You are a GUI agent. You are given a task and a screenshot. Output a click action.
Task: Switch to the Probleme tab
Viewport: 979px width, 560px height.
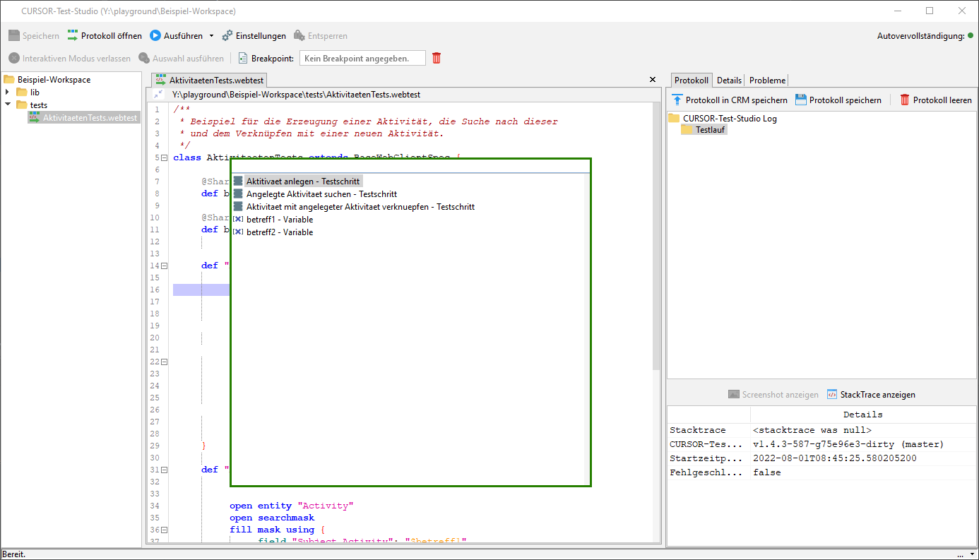tap(767, 81)
